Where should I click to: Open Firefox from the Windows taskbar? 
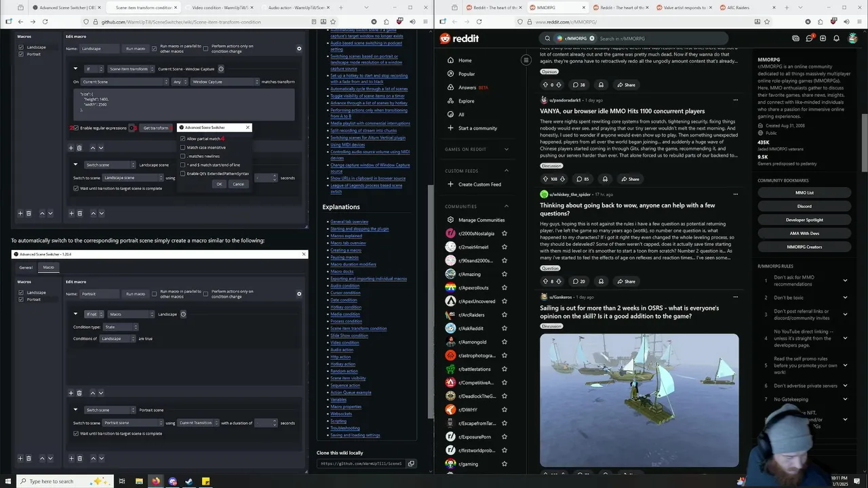pyautogui.click(x=156, y=481)
